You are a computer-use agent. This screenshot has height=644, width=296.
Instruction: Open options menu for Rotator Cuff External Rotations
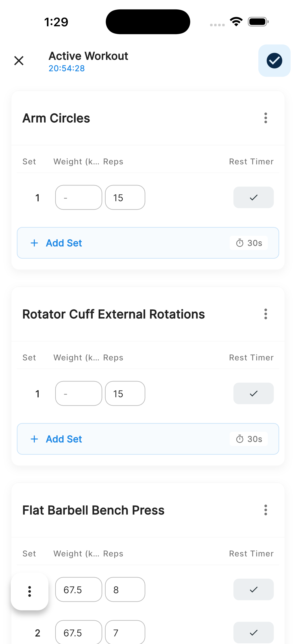[266, 314]
